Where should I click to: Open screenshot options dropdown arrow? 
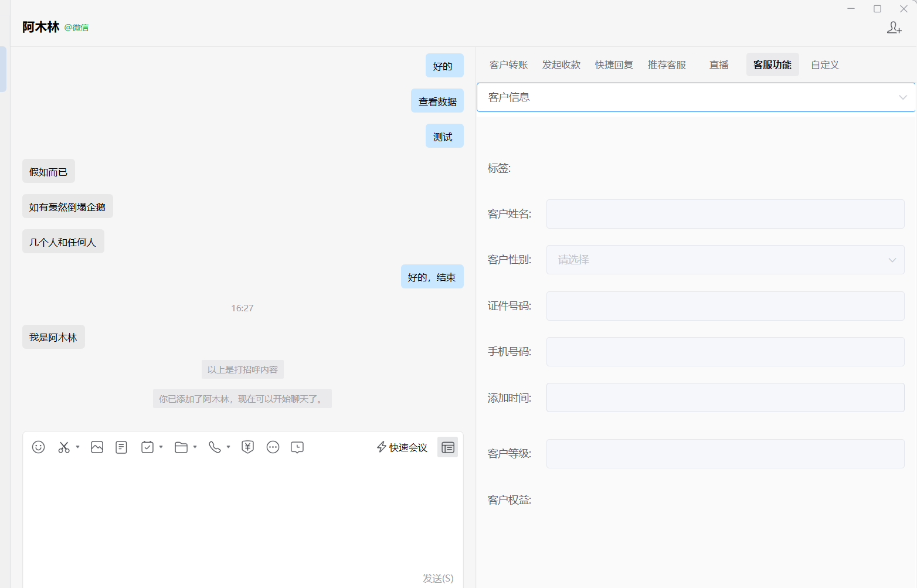click(77, 447)
